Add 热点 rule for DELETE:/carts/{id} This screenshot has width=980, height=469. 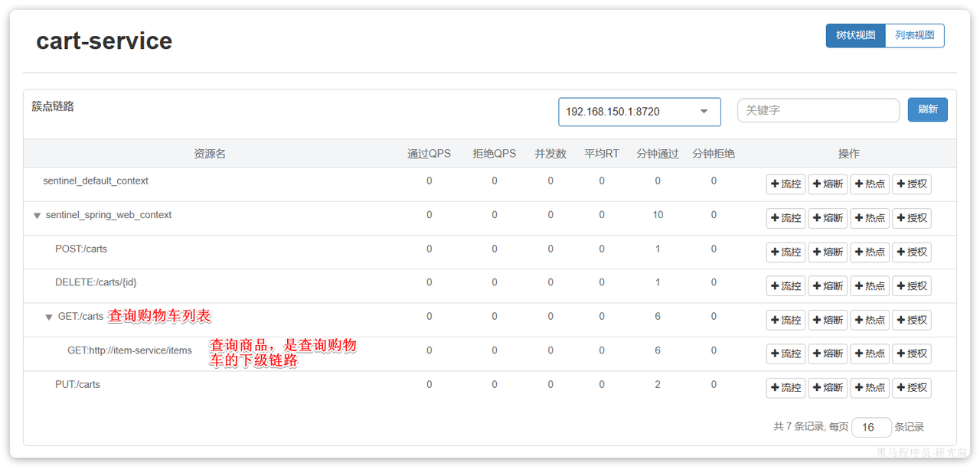coord(870,286)
